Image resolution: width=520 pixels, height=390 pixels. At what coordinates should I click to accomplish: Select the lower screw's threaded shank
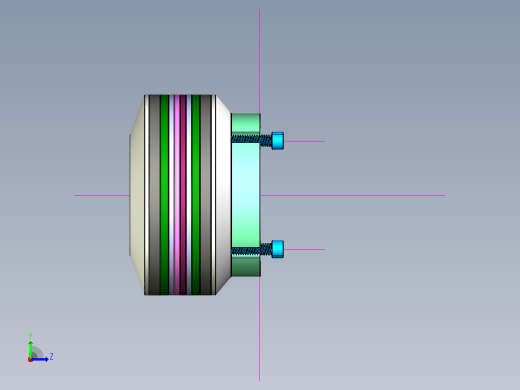252,250
